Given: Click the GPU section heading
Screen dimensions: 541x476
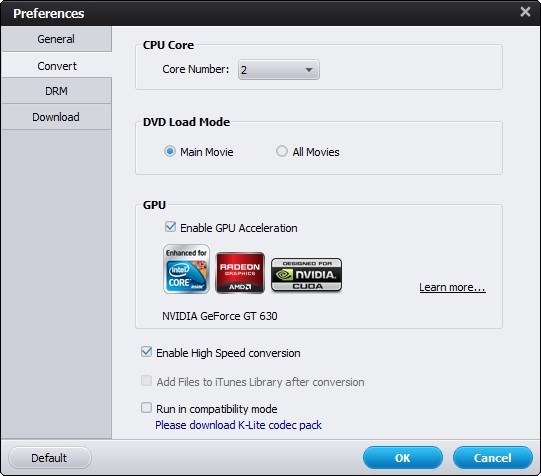Looking at the screenshot, I should coord(154,205).
